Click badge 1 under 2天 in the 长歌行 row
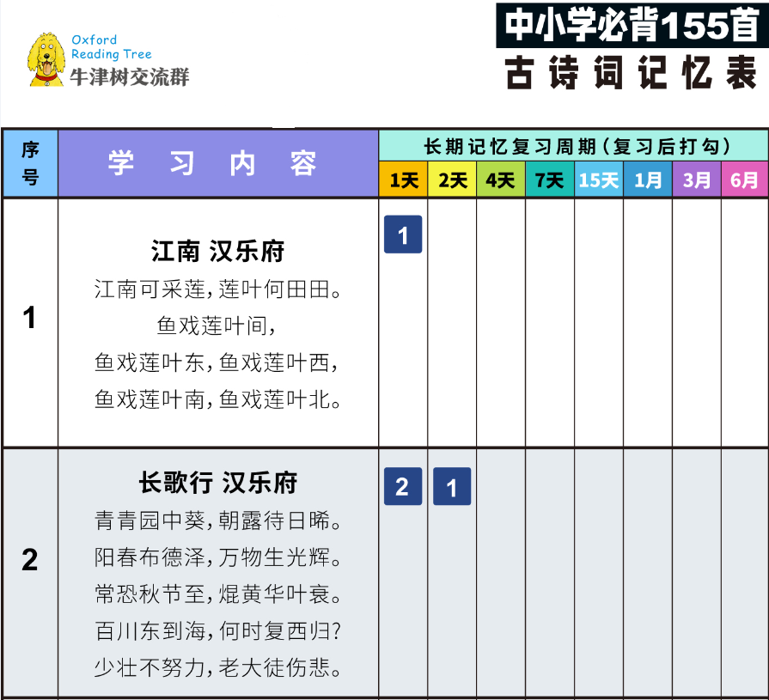 [452, 487]
